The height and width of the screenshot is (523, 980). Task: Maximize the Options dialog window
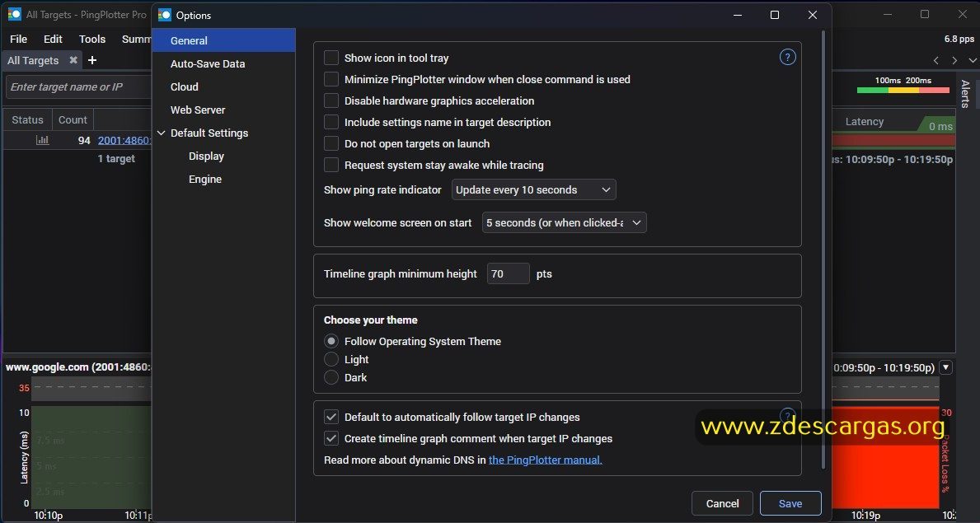775,15
